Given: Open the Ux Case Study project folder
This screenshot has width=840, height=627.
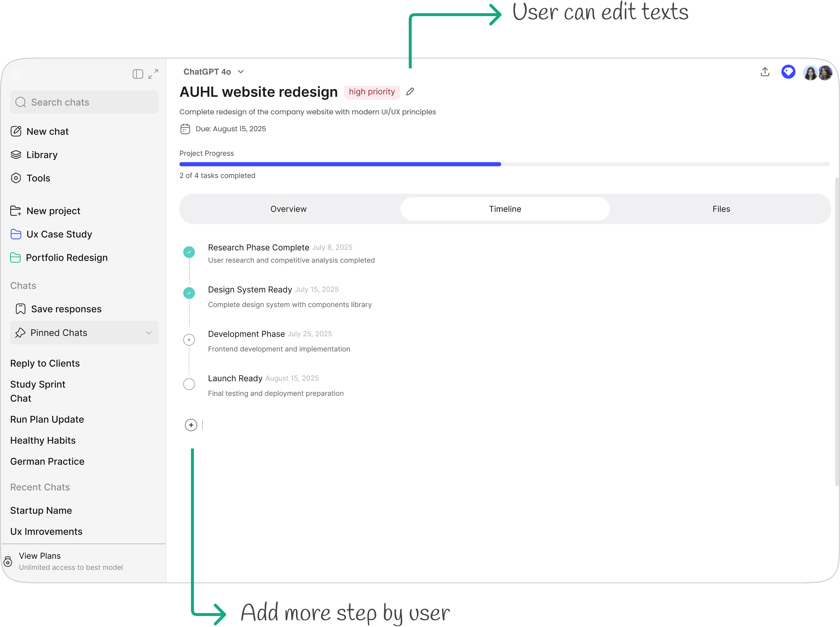Looking at the screenshot, I should point(59,234).
